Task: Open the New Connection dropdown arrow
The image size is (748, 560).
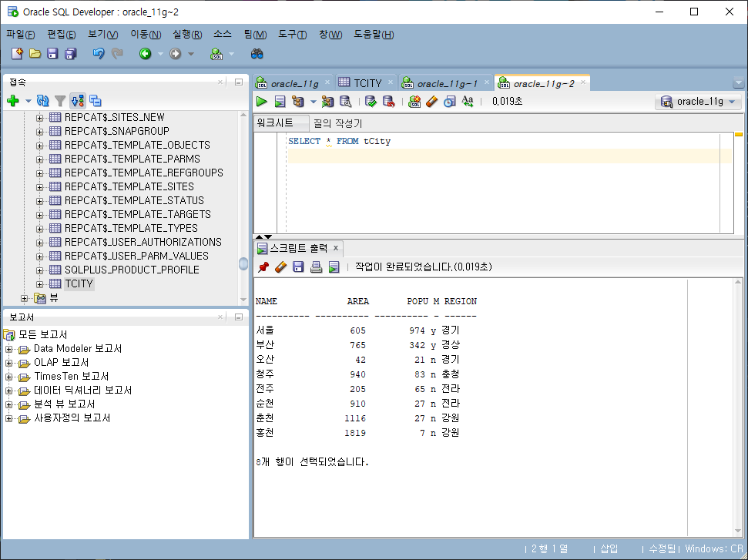Action: coord(29,101)
